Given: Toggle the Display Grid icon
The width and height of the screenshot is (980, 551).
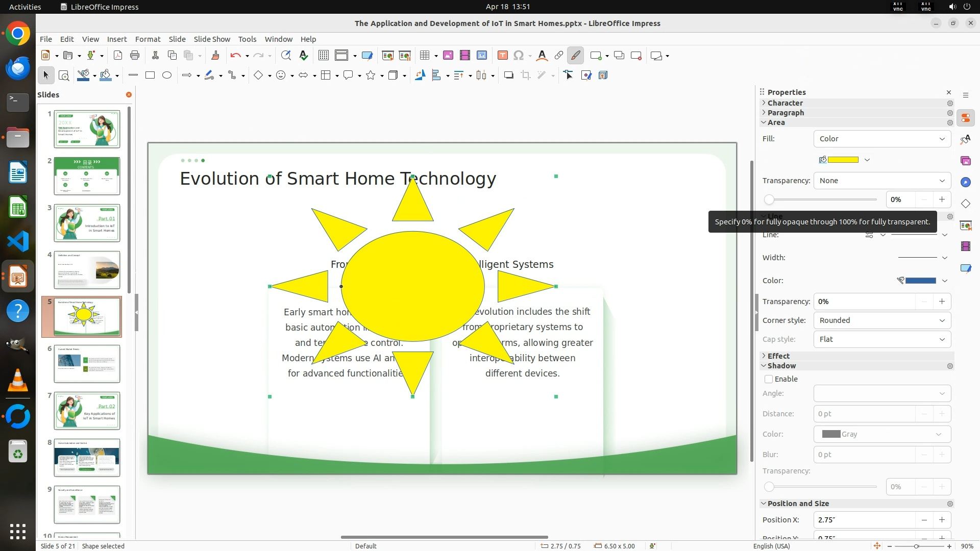Looking at the screenshot, I should click(323, 56).
